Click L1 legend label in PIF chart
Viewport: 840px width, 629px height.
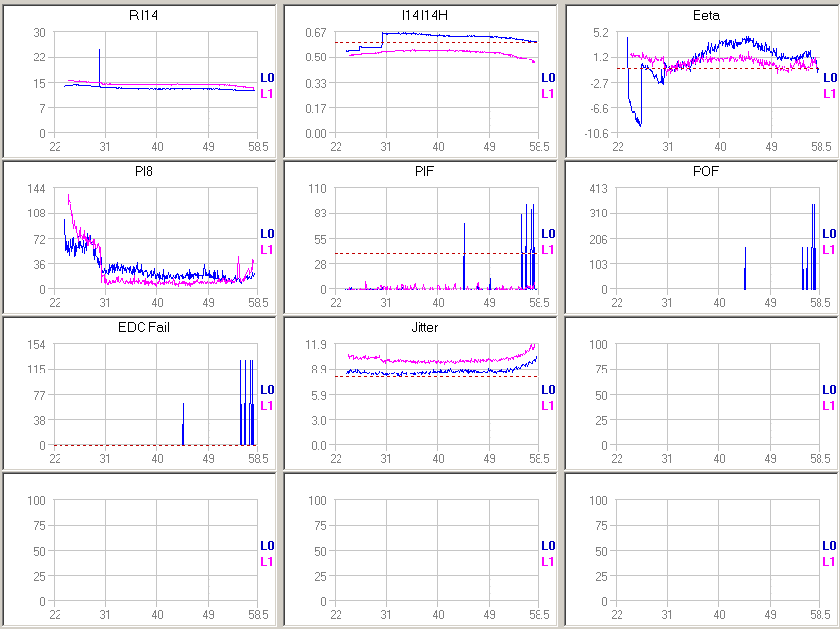tap(548, 249)
